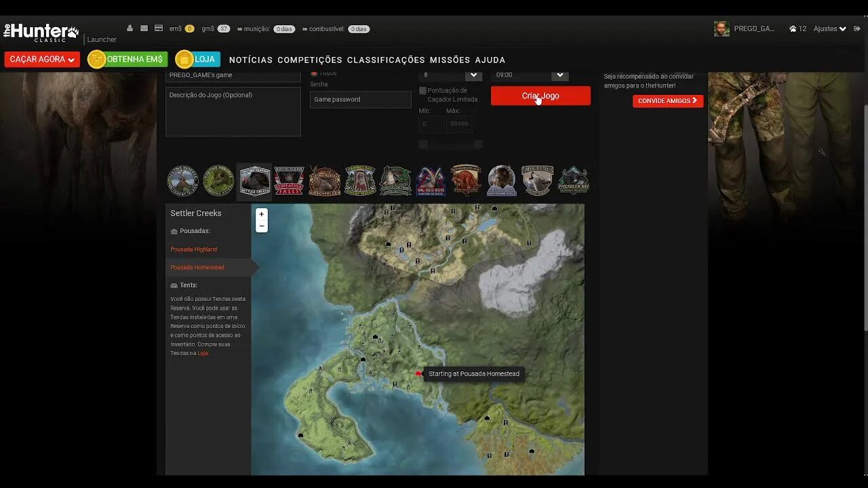Open the Classificações menu
This screenshot has width=868, height=488.
386,60
